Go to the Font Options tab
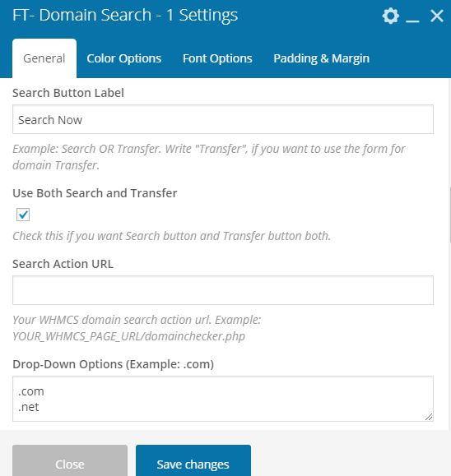This screenshot has height=476, width=451. click(x=217, y=58)
